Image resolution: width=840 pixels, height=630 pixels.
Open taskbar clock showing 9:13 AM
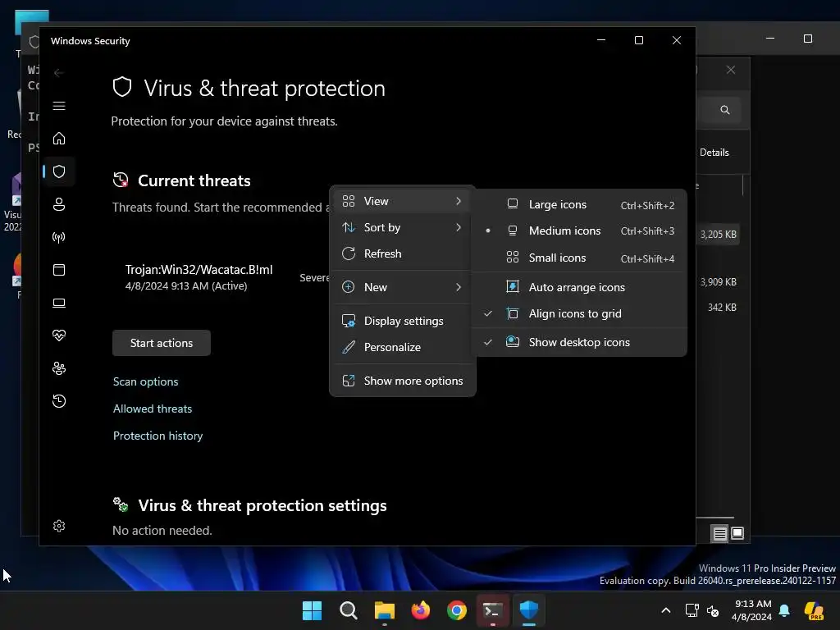tap(752, 610)
